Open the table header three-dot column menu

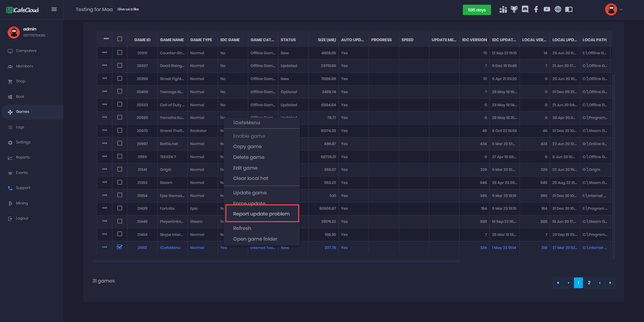click(106, 39)
